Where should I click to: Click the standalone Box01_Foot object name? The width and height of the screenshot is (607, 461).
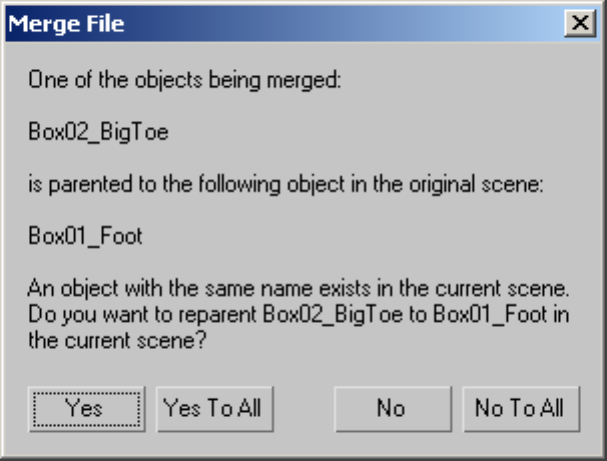point(86,237)
